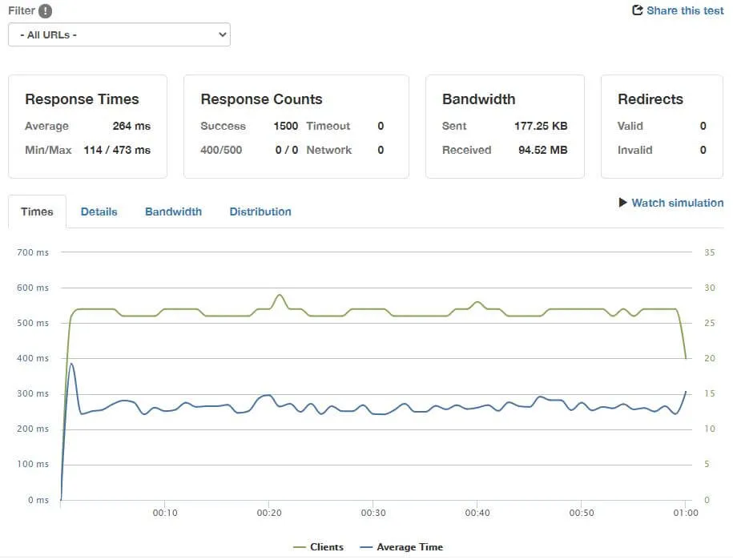The image size is (733, 560).
Task: Open the Details tab
Action: tap(99, 212)
